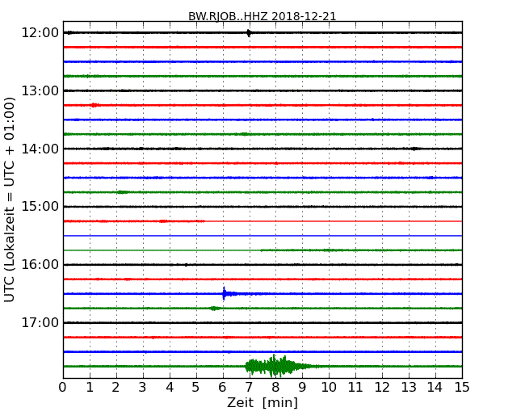The width and height of the screenshot is (525, 420).
Task: Click the x-axis tick label 0
Action: [x=63, y=388]
